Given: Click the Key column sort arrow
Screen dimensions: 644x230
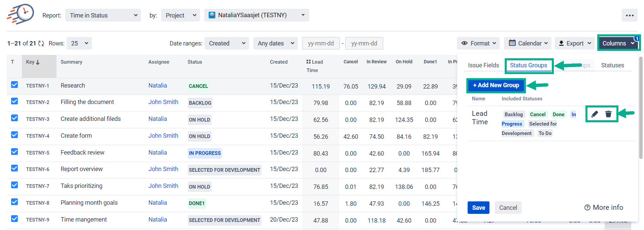Looking at the screenshot, I should (x=38, y=62).
